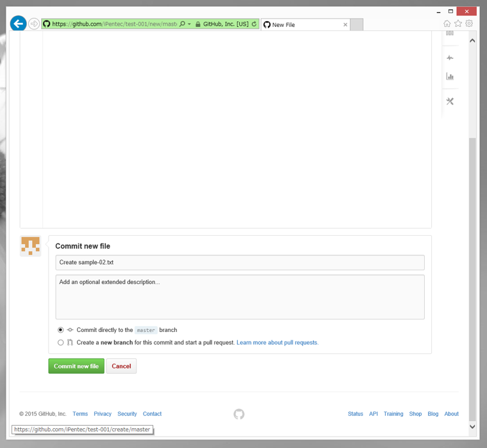Open the Shop footer link
This screenshot has height=448, width=487.
[415, 414]
